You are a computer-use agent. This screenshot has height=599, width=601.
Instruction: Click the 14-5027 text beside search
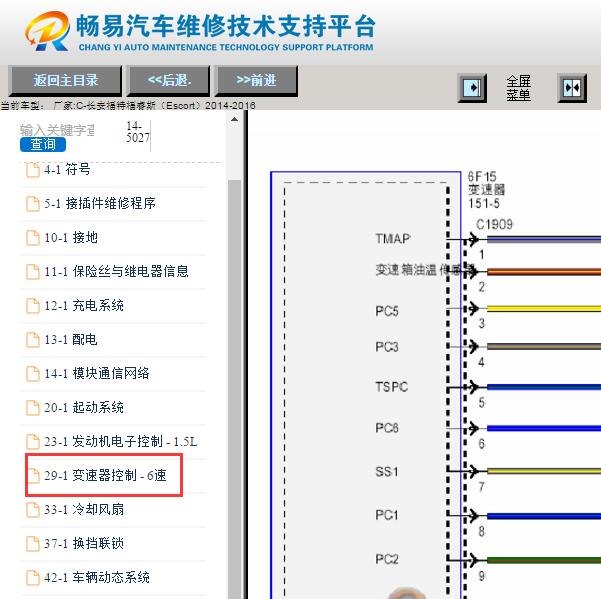[138, 132]
